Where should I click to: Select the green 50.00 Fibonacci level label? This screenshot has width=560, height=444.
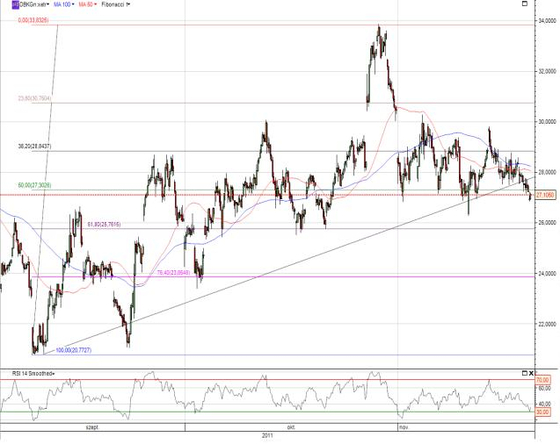34,185
